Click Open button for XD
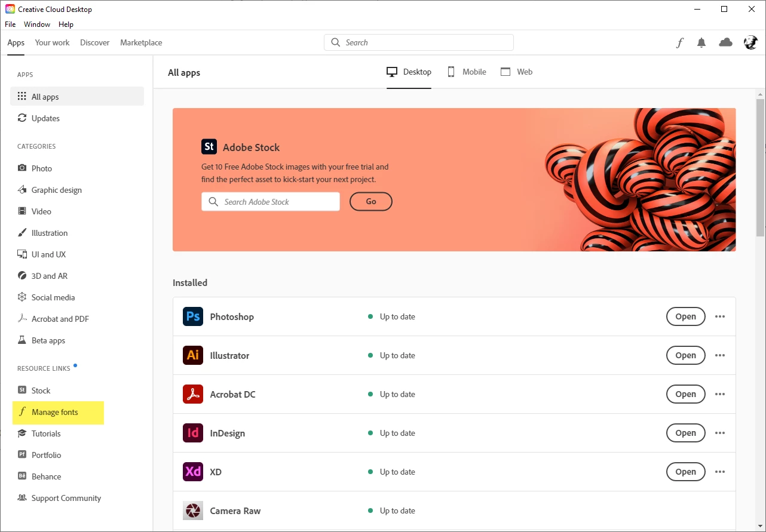766x532 pixels. [685, 472]
